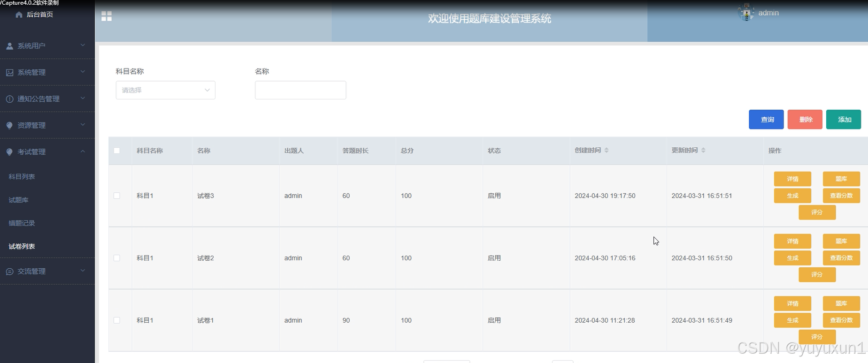Screen dimensions: 868x363
Task: Check the row checkbox for 试卷2
Action: 117,258
